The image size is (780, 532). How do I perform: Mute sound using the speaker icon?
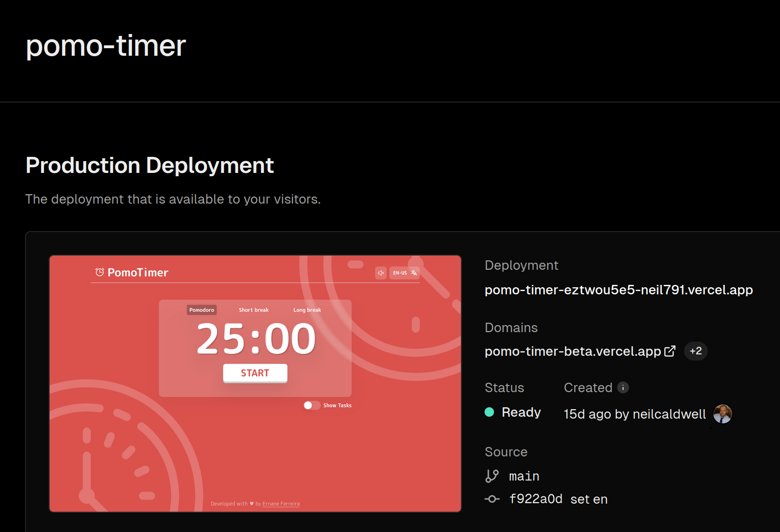tap(381, 273)
